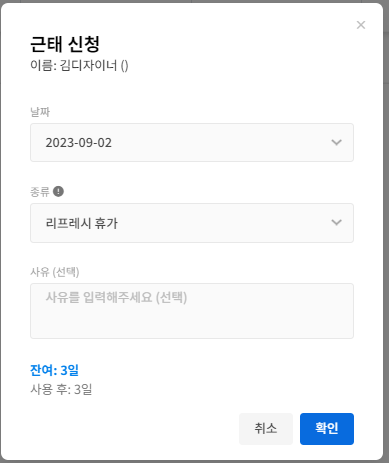This screenshot has width=389, height=463.
Task: Open the 종류 leave type combo box
Action: 192,223
